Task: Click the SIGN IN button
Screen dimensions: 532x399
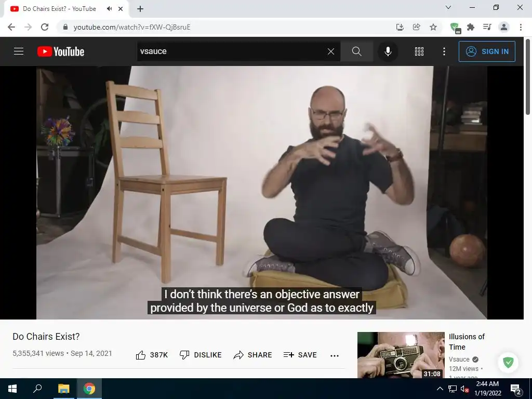Action: pyautogui.click(x=487, y=51)
